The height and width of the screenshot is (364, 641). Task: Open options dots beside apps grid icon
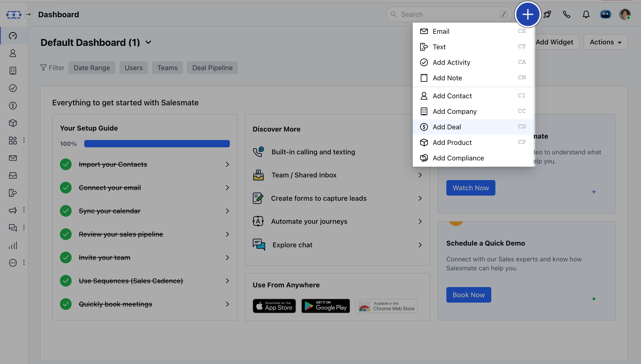[x=24, y=140]
